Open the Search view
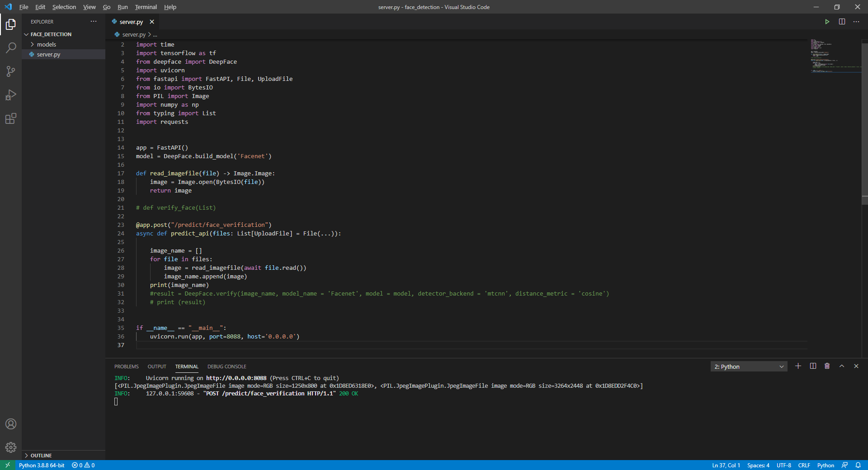 pos(11,47)
